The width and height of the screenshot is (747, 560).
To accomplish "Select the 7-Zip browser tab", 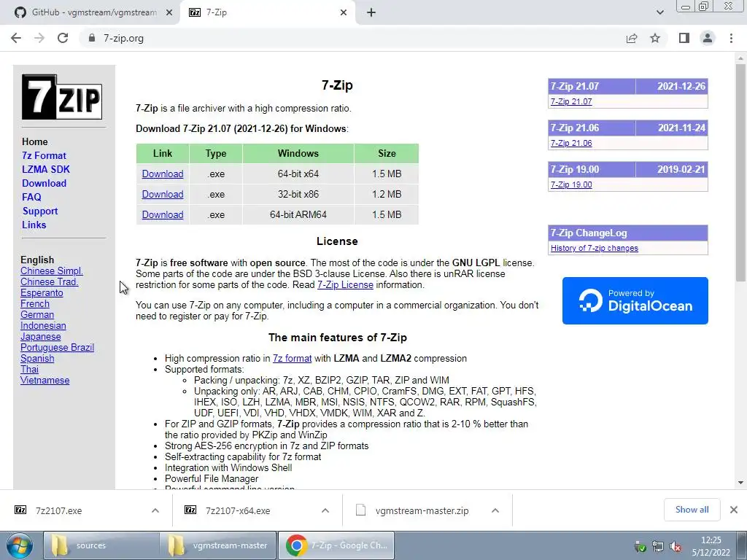I will coord(267,12).
